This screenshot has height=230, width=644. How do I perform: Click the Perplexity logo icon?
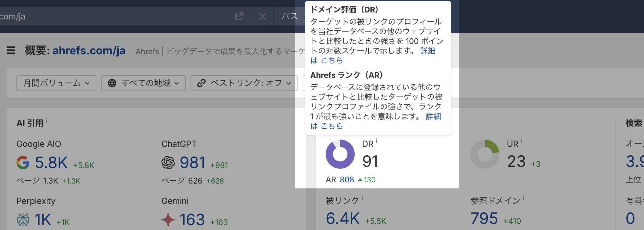pos(23,219)
